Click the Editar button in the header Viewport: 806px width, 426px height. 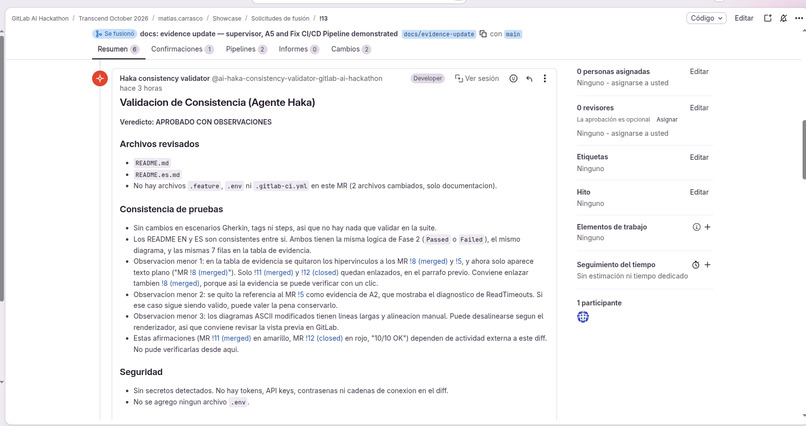pos(744,18)
